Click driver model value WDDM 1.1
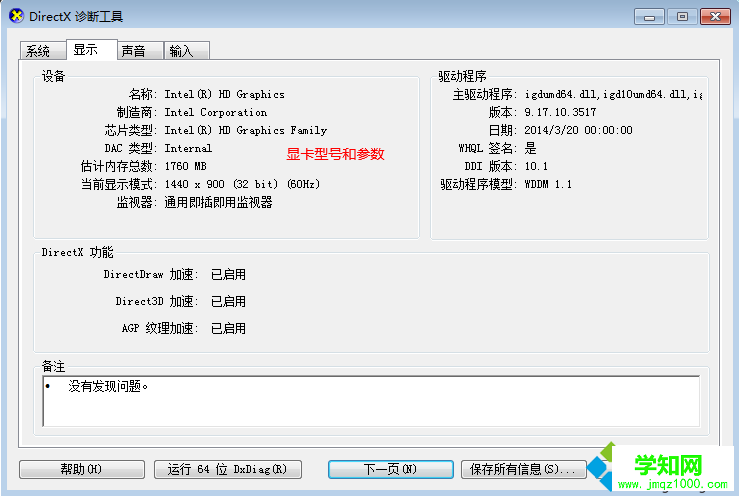This screenshot has width=739, height=496. pos(548,184)
